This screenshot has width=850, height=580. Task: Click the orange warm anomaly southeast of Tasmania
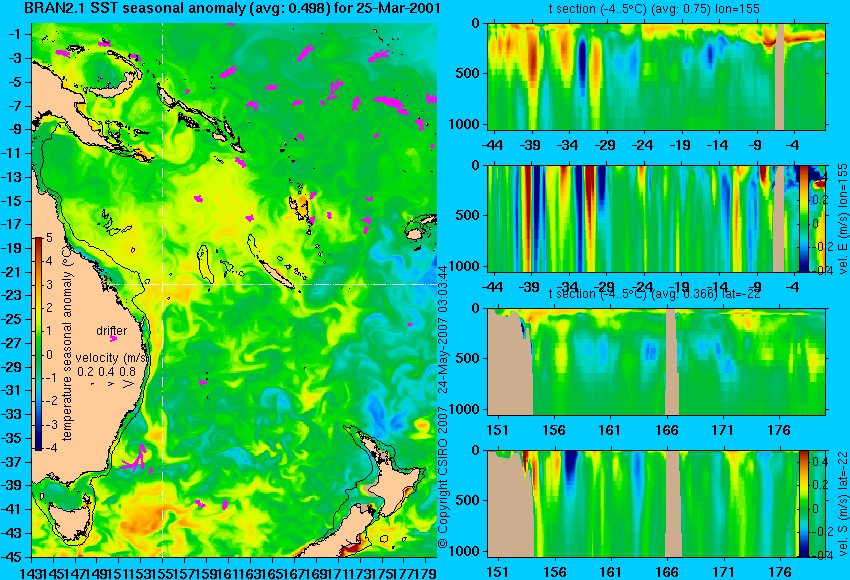click(x=142, y=518)
